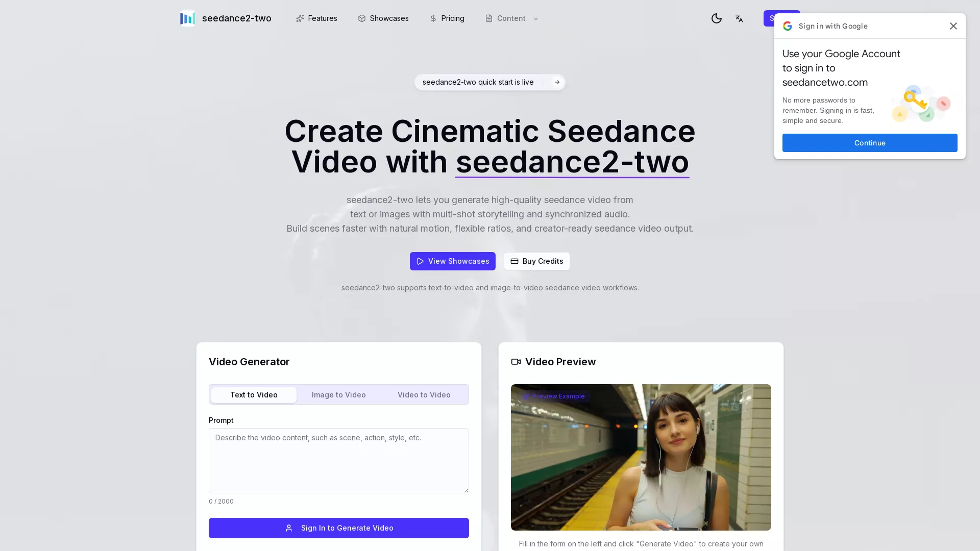Click the sparkles icon next to Features
The width and height of the screenshot is (980, 551).
coord(300,18)
